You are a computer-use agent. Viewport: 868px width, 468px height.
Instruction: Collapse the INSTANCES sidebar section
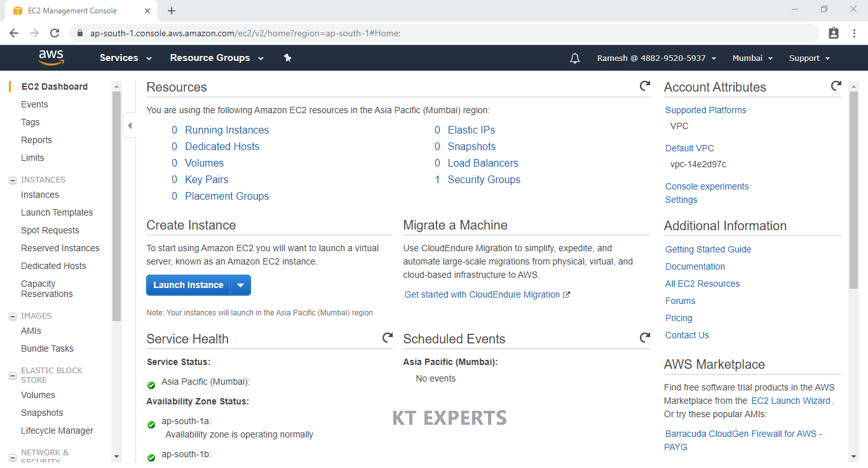[x=13, y=181]
